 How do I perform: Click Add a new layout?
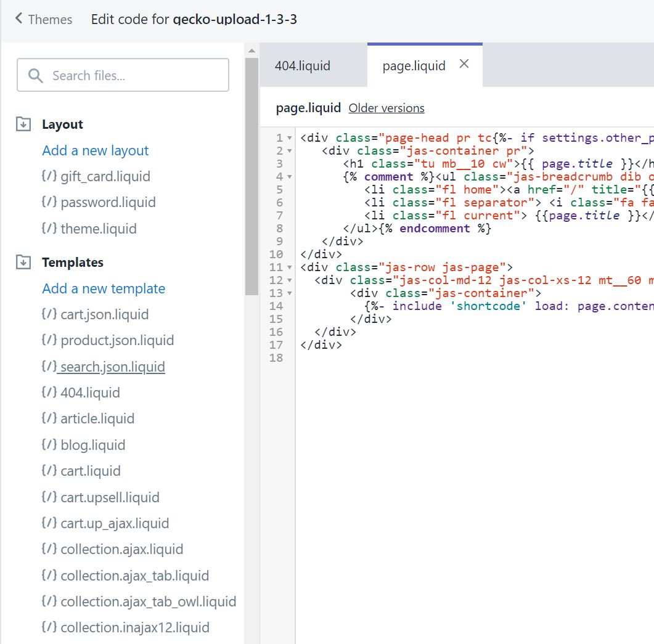(x=96, y=151)
